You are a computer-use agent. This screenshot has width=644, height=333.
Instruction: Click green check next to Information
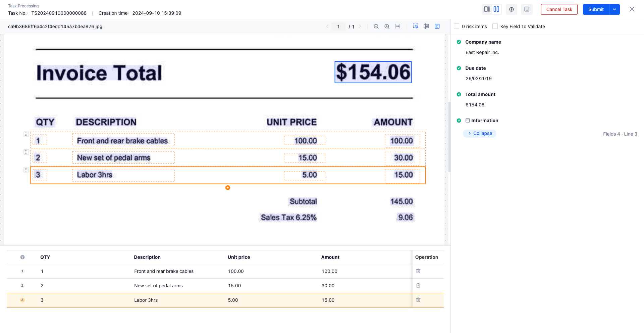tap(459, 121)
